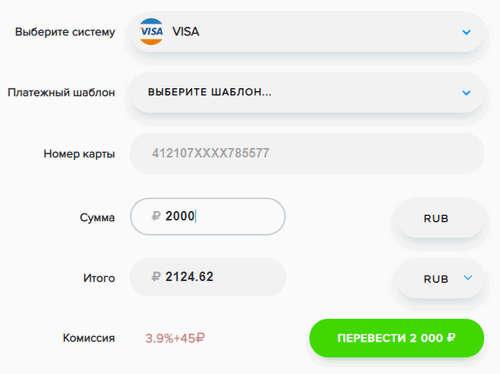Image resolution: width=500 pixels, height=374 pixels.
Task: Click the Сумма label
Action: (x=97, y=218)
